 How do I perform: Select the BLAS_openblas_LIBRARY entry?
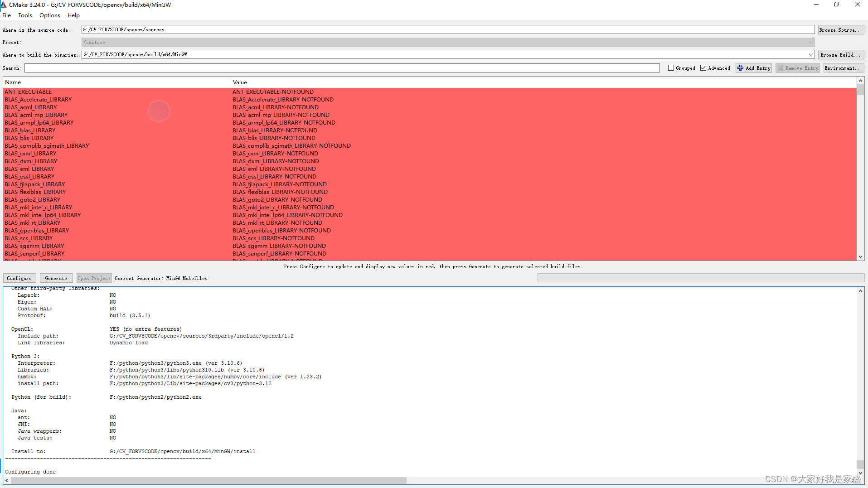coord(37,230)
